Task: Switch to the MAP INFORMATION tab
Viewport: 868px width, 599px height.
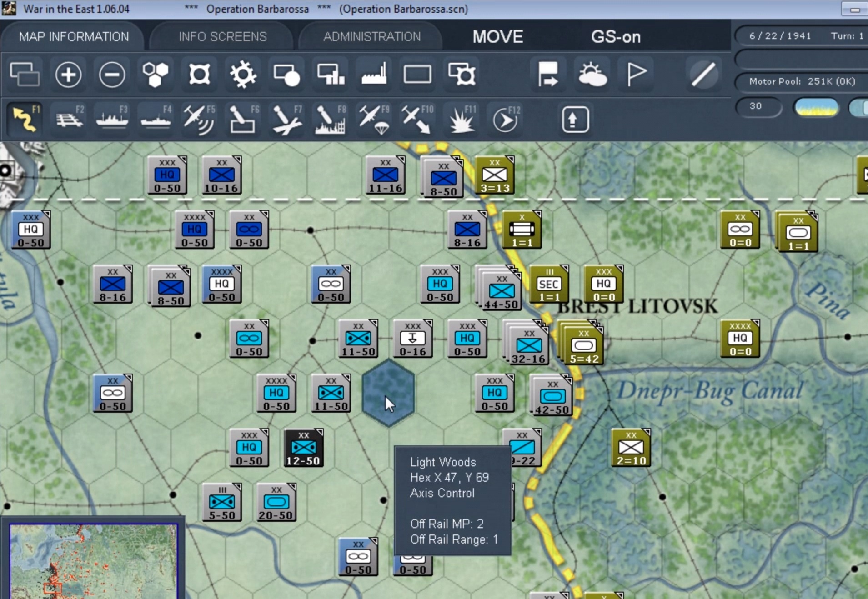Action: pos(74,37)
